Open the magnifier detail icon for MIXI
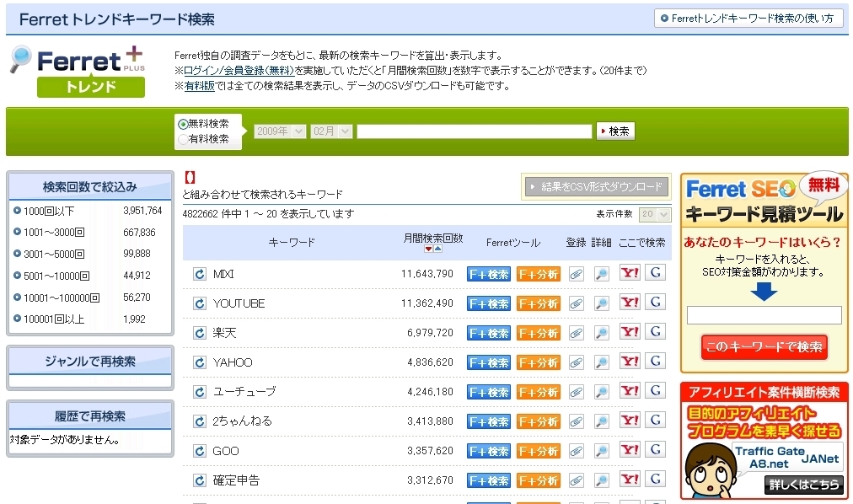The width and height of the screenshot is (853, 504). coord(601,273)
